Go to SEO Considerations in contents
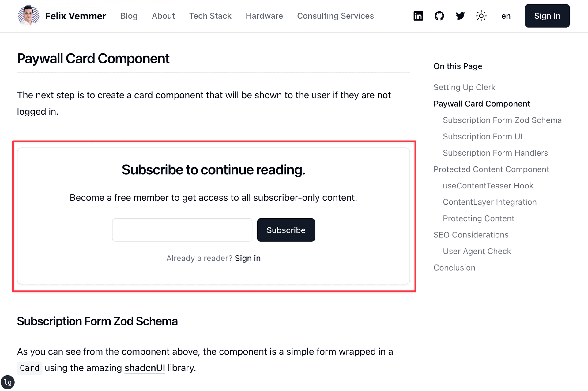 click(x=471, y=235)
